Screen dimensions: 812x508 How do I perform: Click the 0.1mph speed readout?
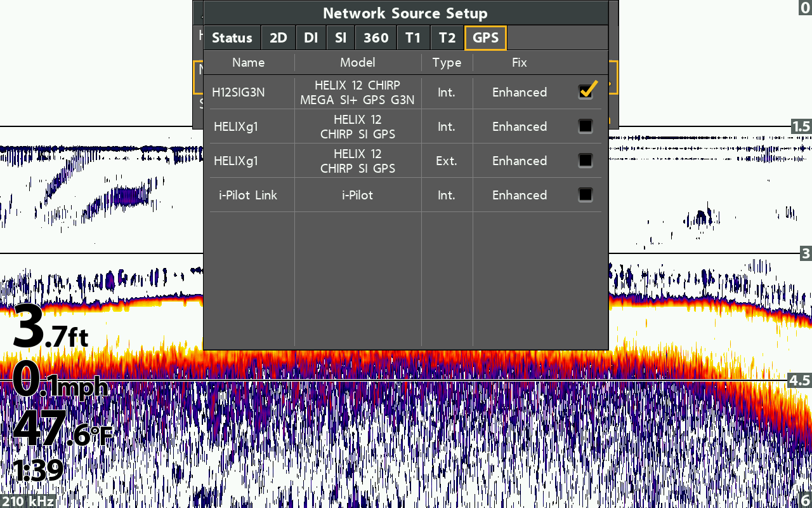pos(60,379)
